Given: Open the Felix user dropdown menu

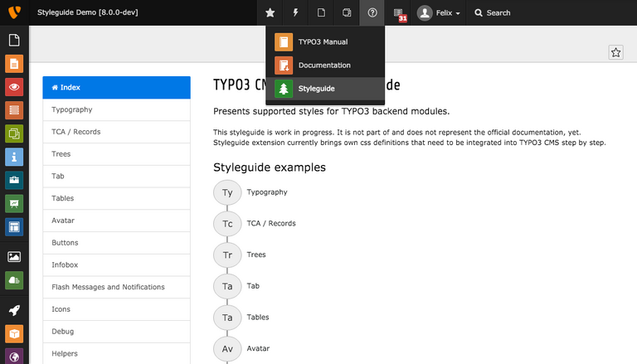Looking at the screenshot, I should [438, 12].
